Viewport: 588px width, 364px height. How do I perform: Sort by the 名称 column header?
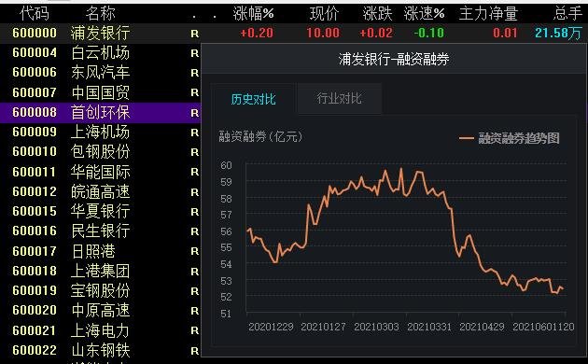100,14
